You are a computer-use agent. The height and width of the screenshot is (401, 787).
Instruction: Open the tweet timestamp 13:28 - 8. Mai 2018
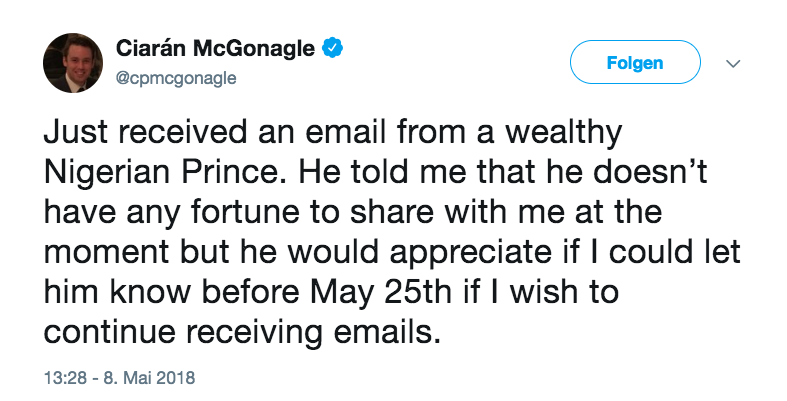click(119, 377)
